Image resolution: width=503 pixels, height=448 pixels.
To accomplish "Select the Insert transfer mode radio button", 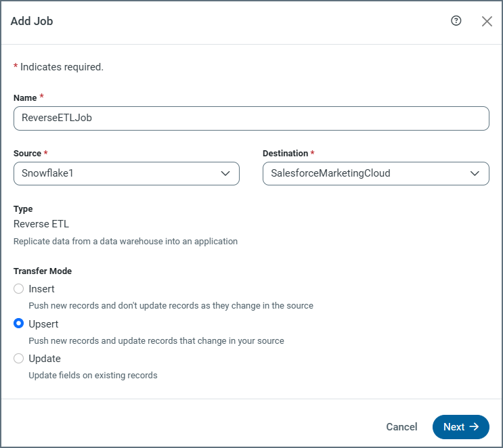I will point(19,289).
